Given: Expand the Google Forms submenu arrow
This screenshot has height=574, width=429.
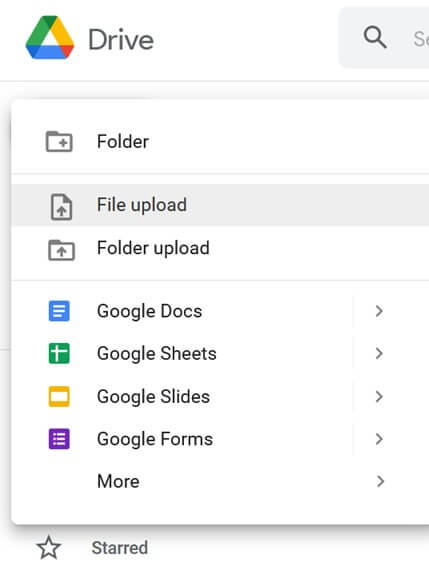Looking at the screenshot, I should [379, 439].
